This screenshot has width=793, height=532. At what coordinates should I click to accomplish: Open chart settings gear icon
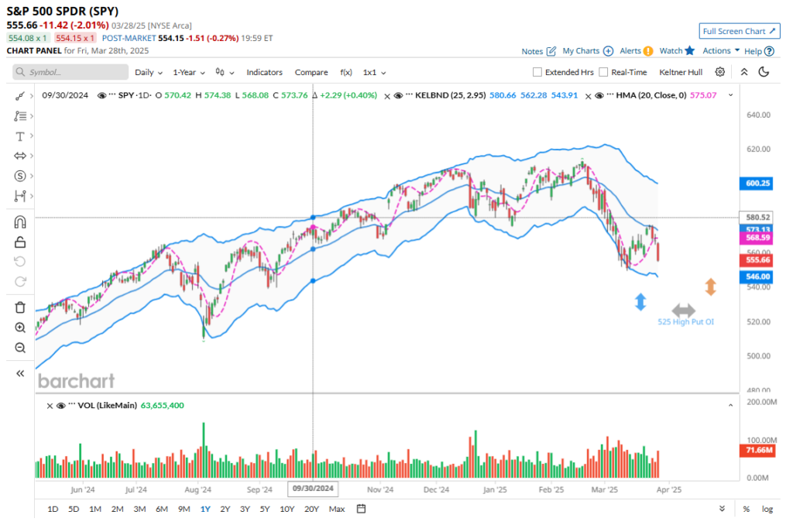coord(719,72)
